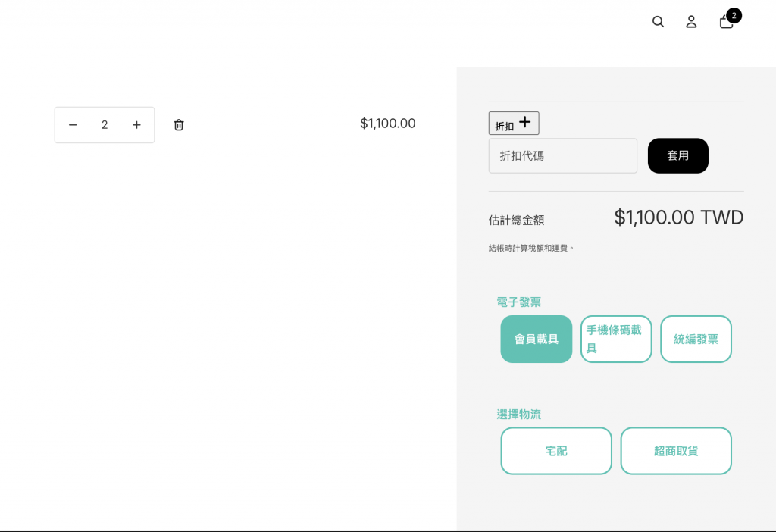Viewport: 776px width, 532px height.
Task: Click the 電子發票 section heading
Action: pos(518,302)
